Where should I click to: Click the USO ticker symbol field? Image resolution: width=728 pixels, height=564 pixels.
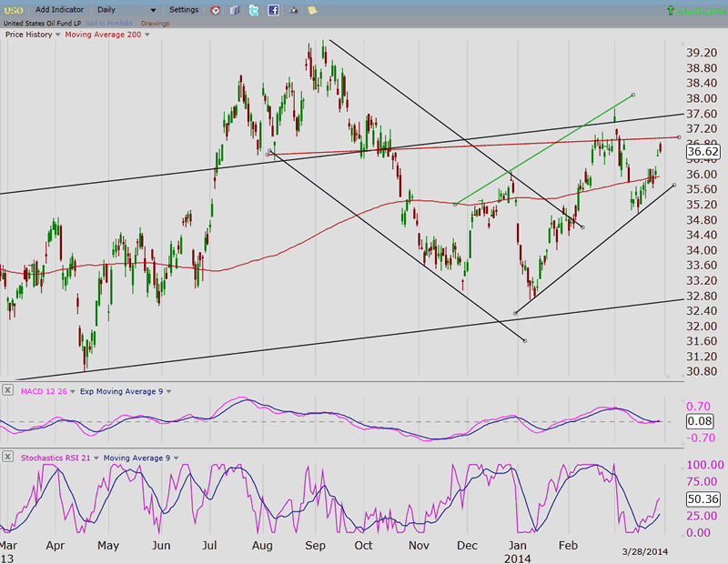pos(15,10)
